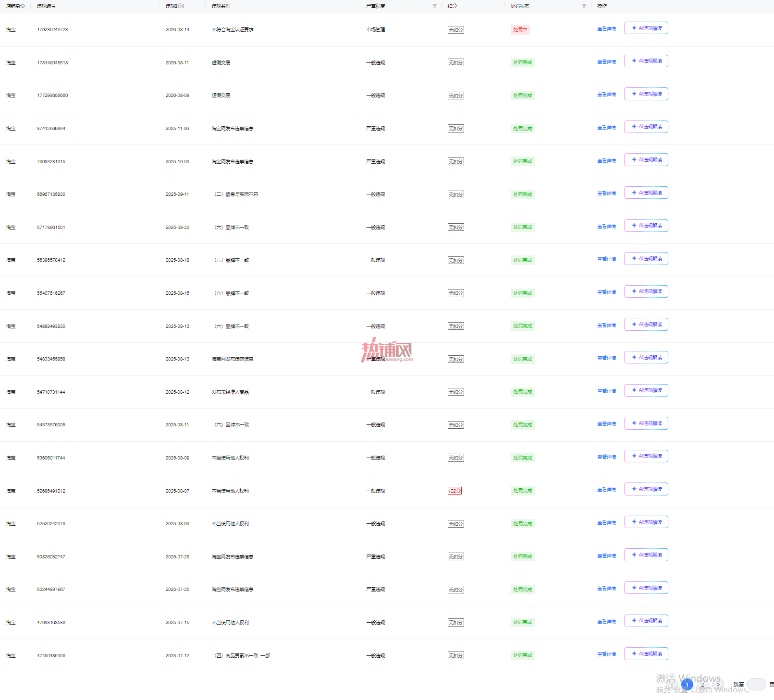
Task: Open the 处罚状态 column filter icon
Action: coord(584,6)
